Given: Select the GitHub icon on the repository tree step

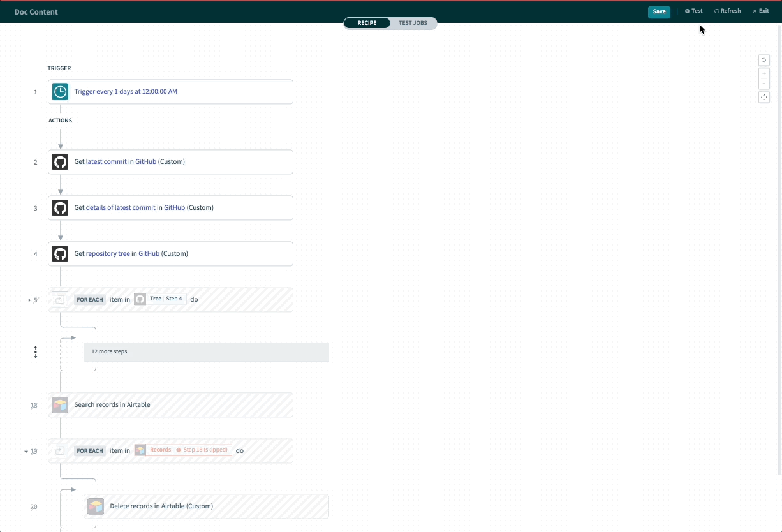Looking at the screenshot, I should pos(60,254).
